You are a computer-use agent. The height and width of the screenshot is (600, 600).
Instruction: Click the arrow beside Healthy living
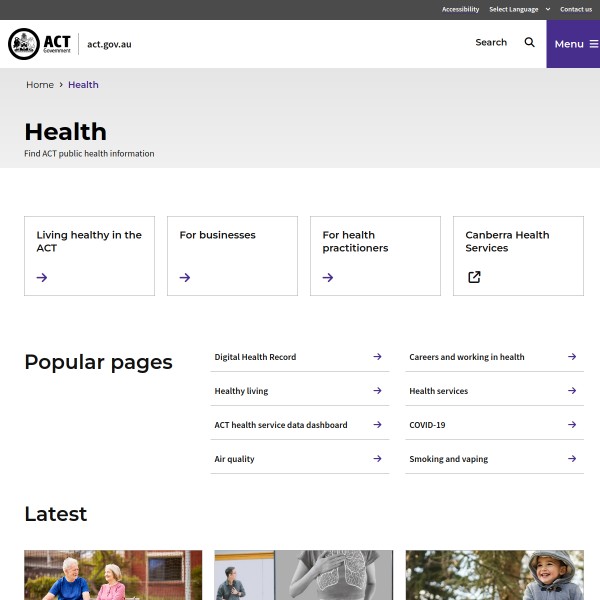coord(377,391)
